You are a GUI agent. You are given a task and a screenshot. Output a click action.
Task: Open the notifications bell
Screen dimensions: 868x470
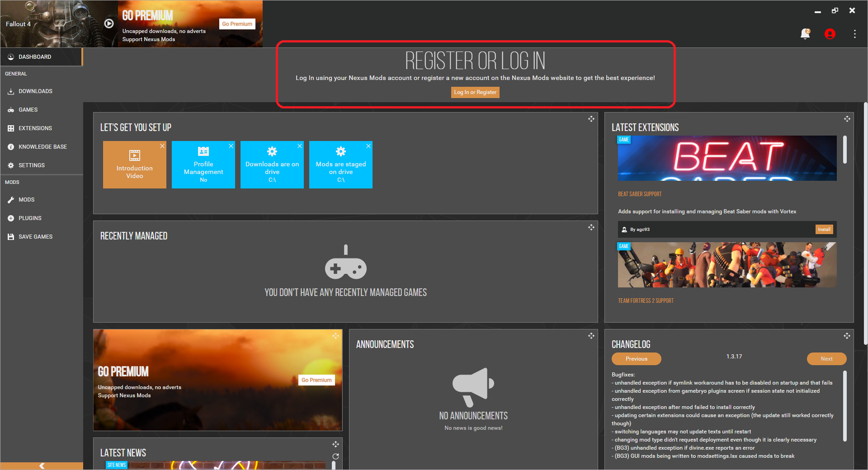click(x=805, y=34)
